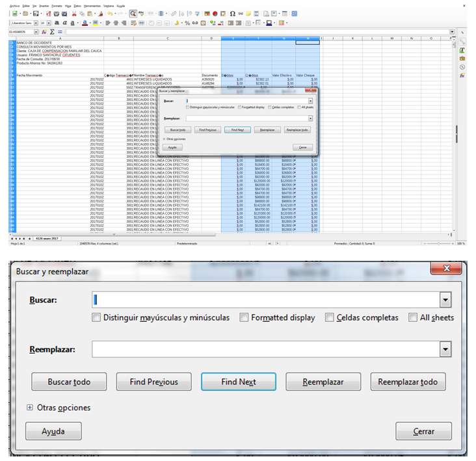Click the Omega special character icon
Screen dimensions: 476x461
click(x=232, y=13)
